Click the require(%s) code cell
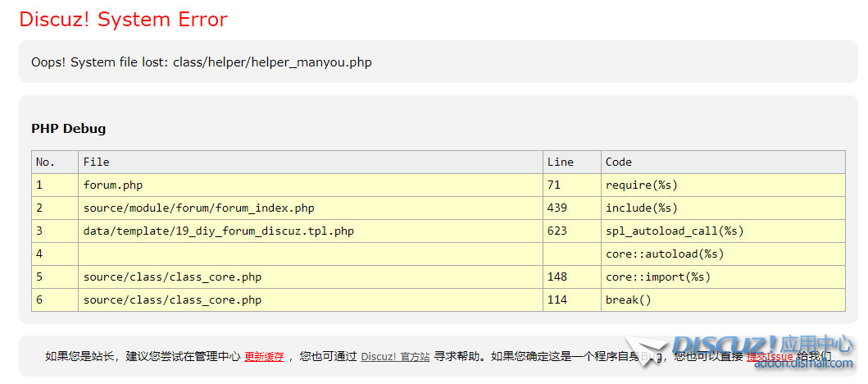 pyautogui.click(x=641, y=185)
